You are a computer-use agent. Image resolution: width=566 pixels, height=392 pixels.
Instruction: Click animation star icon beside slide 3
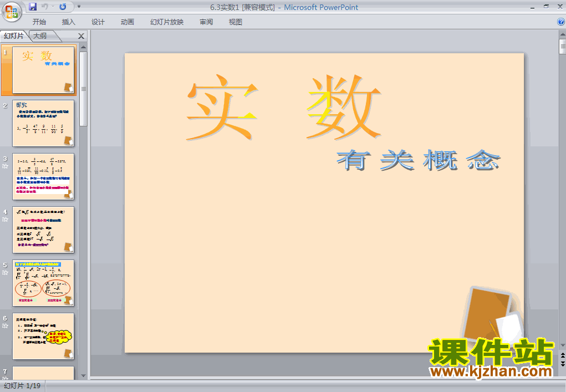(x=5, y=166)
